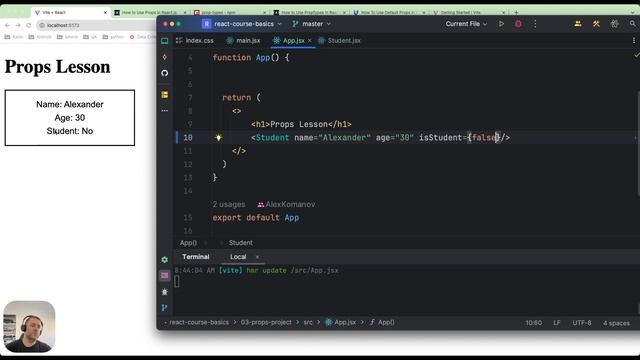Open the Git tool window icon
Image resolution: width=640 pixels, height=360 pixels.
164,308
